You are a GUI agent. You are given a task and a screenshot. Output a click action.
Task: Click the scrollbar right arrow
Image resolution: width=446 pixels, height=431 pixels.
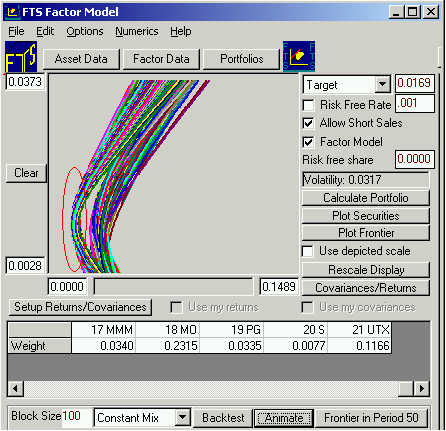tap(422, 388)
